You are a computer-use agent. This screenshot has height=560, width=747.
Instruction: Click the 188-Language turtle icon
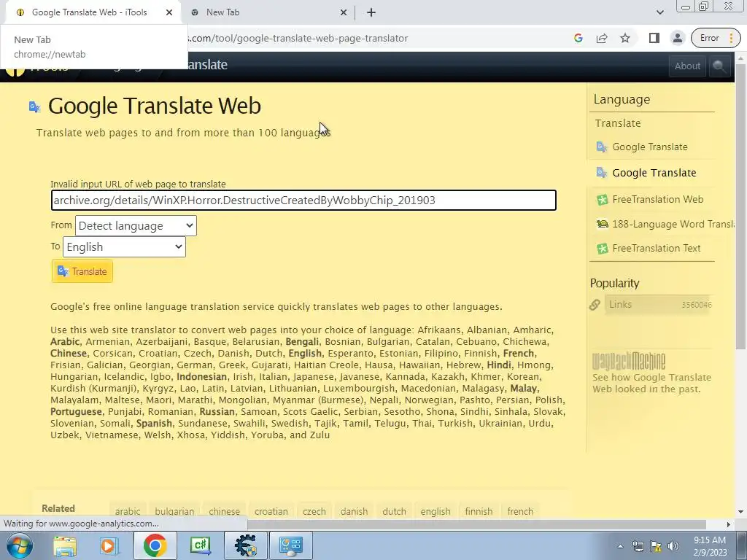(602, 224)
